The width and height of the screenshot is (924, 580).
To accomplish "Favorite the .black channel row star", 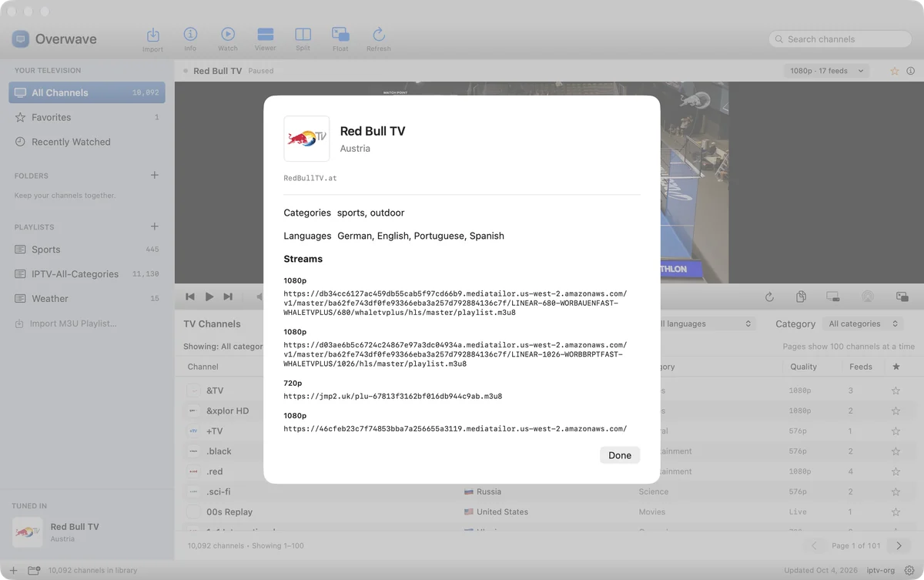I will pos(896,451).
